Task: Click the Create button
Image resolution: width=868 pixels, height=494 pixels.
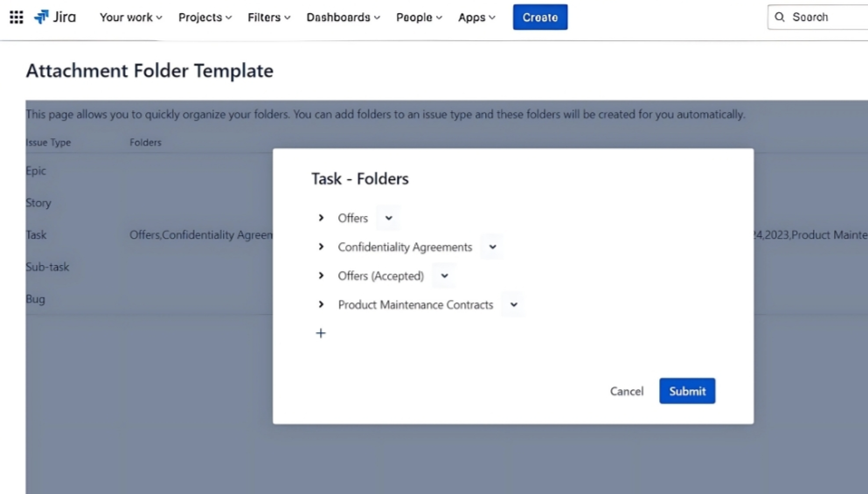Action: pos(540,17)
